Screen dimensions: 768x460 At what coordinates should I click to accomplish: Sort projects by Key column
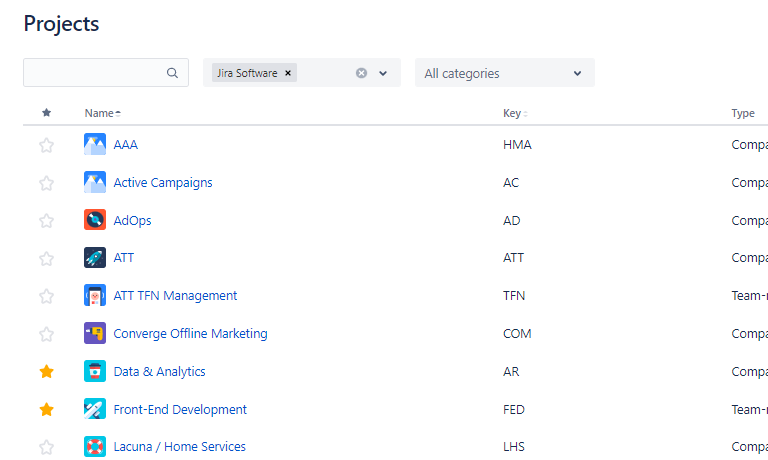515,113
